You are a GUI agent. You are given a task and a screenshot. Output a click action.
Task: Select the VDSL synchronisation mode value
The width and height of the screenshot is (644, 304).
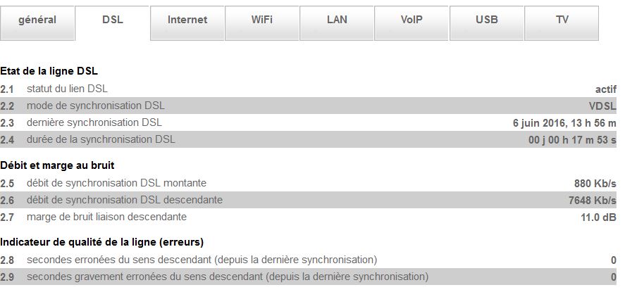602,106
